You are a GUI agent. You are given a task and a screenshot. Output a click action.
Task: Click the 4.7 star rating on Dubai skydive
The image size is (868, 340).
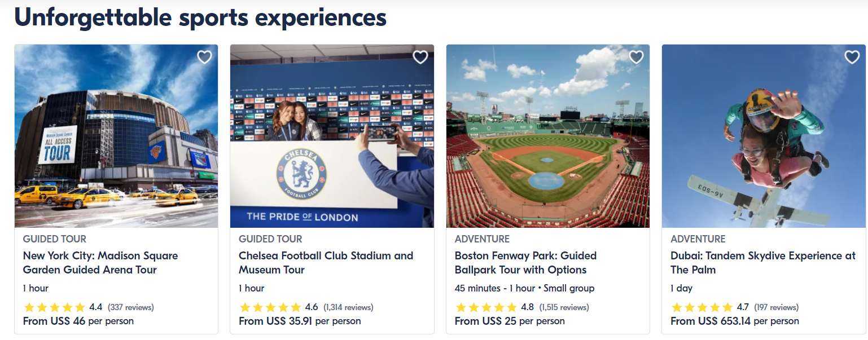tap(710, 307)
